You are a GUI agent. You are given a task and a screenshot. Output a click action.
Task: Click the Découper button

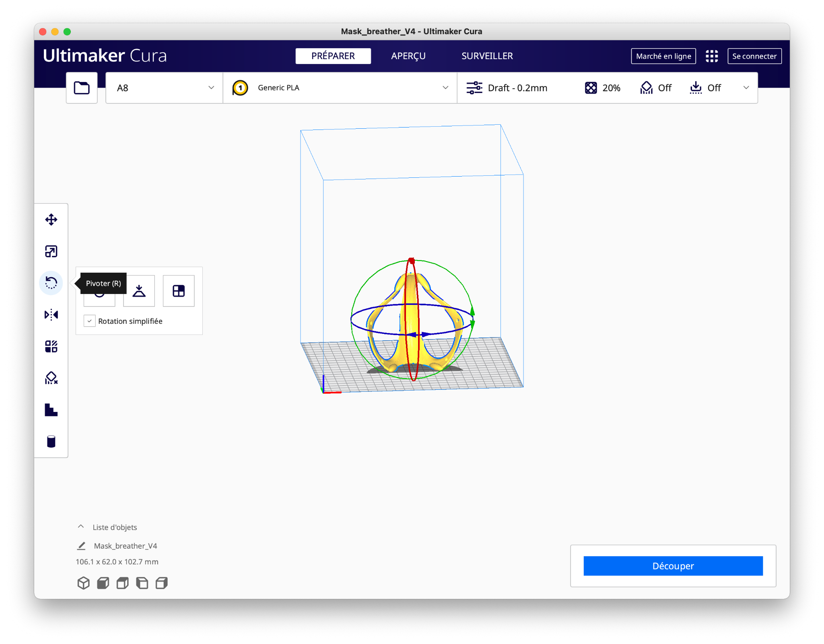673,566
